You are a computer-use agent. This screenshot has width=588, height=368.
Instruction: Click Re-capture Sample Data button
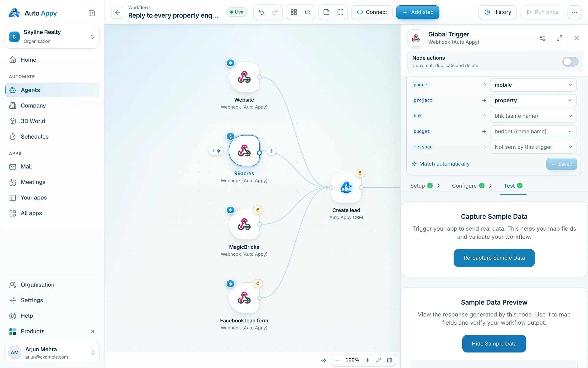point(494,258)
